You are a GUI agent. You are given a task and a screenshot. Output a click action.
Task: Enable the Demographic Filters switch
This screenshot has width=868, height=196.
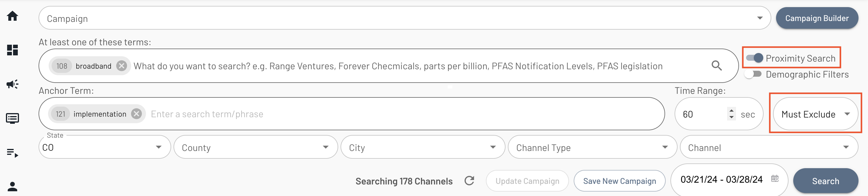click(753, 74)
